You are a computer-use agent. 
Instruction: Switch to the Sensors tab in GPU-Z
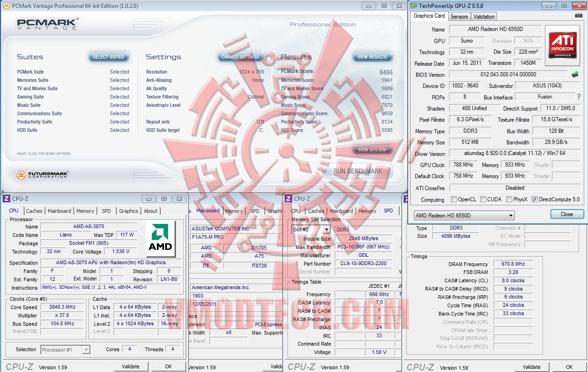coord(459,16)
